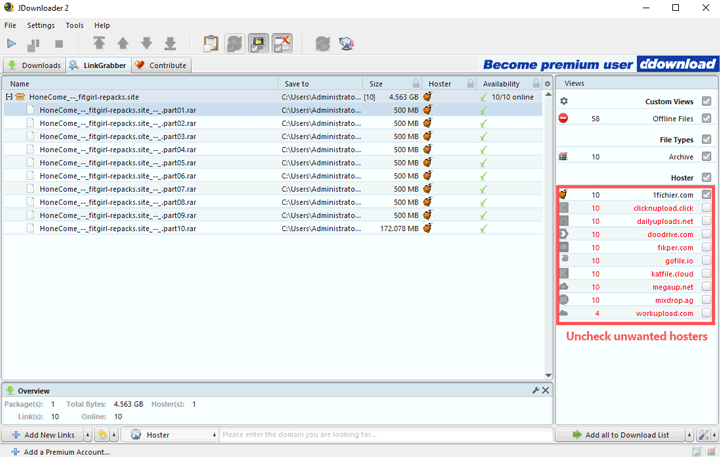Select the part10.rar file row

click(273, 228)
